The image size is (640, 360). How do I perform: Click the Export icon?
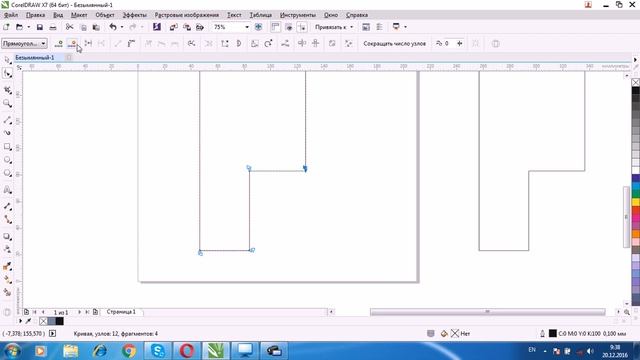pos(187,27)
